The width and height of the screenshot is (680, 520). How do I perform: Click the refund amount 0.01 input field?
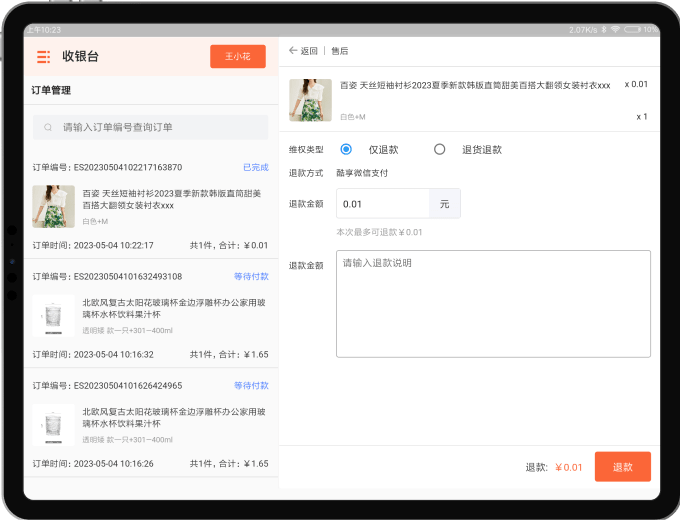(x=383, y=204)
